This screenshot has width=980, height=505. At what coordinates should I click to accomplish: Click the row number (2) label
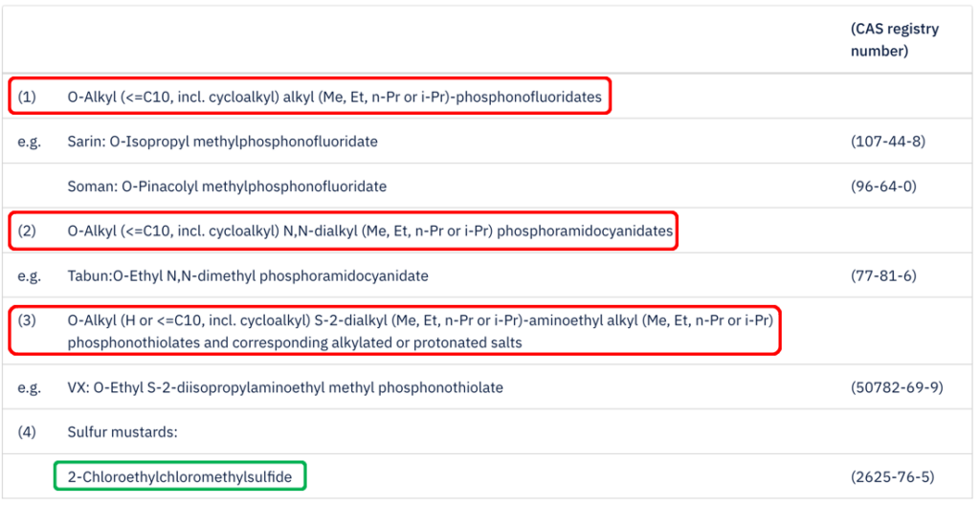(27, 231)
